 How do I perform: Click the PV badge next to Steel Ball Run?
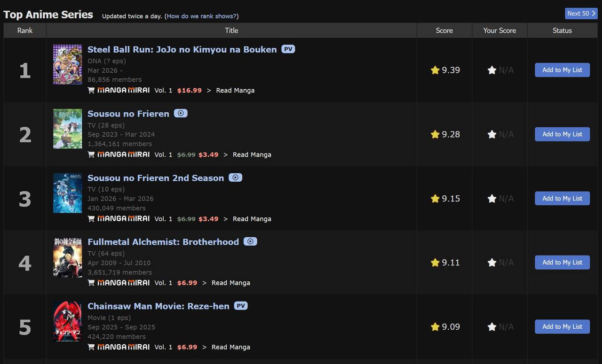click(288, 49)
